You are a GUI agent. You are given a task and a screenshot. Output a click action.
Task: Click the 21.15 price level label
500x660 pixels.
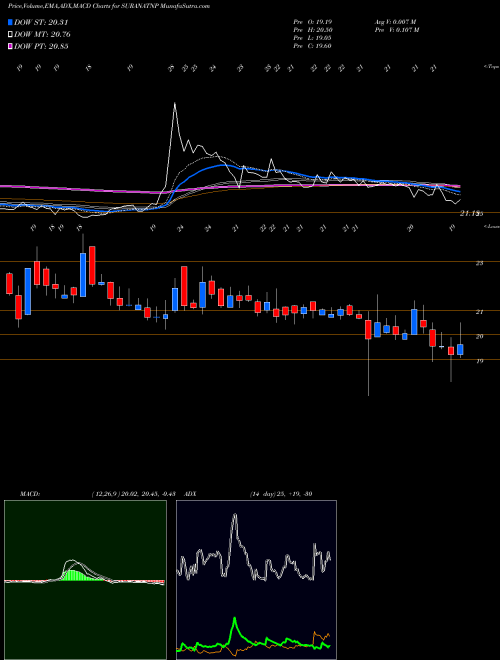coord(471,214)
